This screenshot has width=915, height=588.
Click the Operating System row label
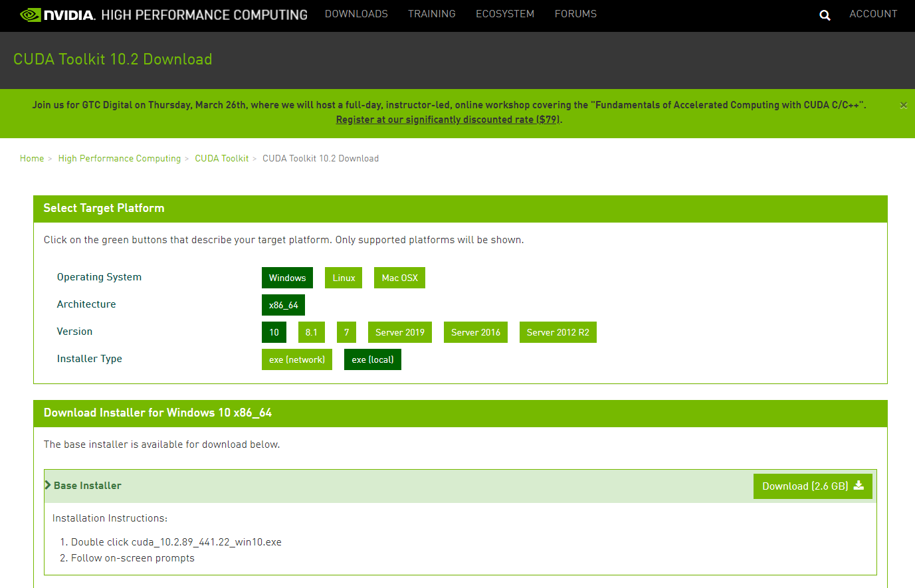click(99, 277)
